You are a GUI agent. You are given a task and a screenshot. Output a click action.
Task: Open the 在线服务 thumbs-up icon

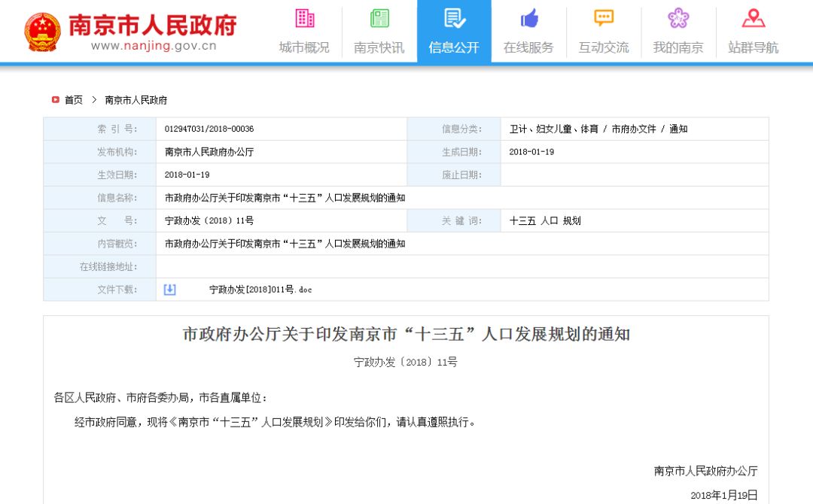(x=529, y=19)
